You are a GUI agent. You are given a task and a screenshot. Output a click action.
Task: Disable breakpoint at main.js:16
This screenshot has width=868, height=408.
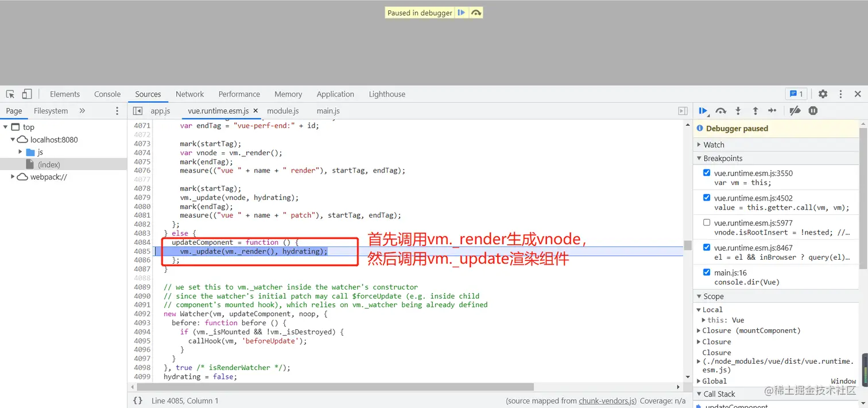(707, 272)
